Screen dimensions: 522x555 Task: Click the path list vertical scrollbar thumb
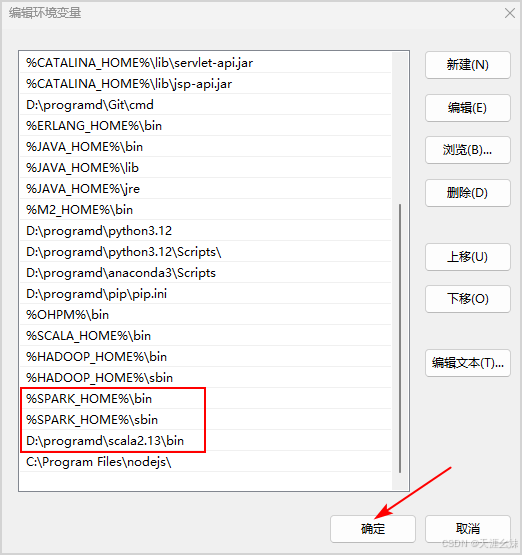pos(400,338)
